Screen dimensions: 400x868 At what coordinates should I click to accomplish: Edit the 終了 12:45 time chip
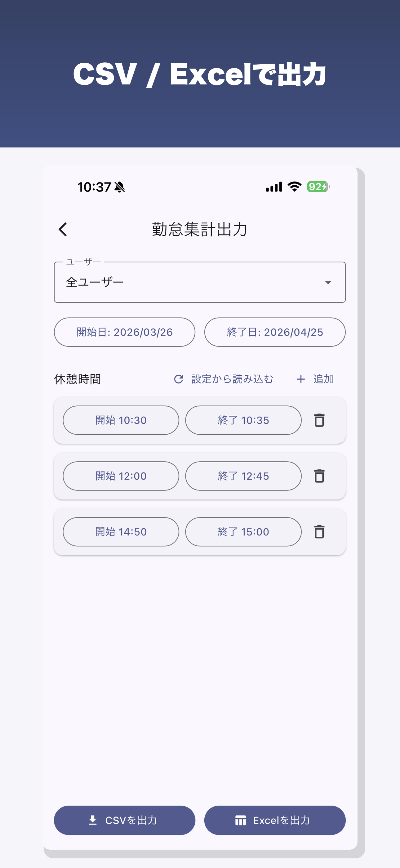coord(243,476)
